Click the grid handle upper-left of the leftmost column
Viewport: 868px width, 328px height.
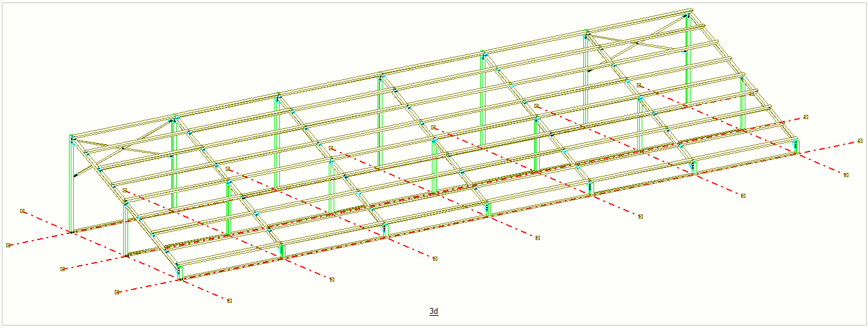[23, 211]
